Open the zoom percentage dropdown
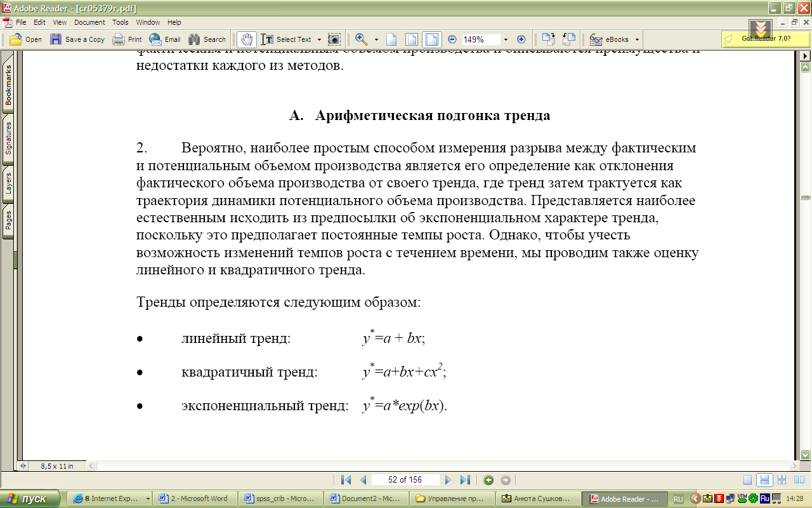 coord(506,39)
